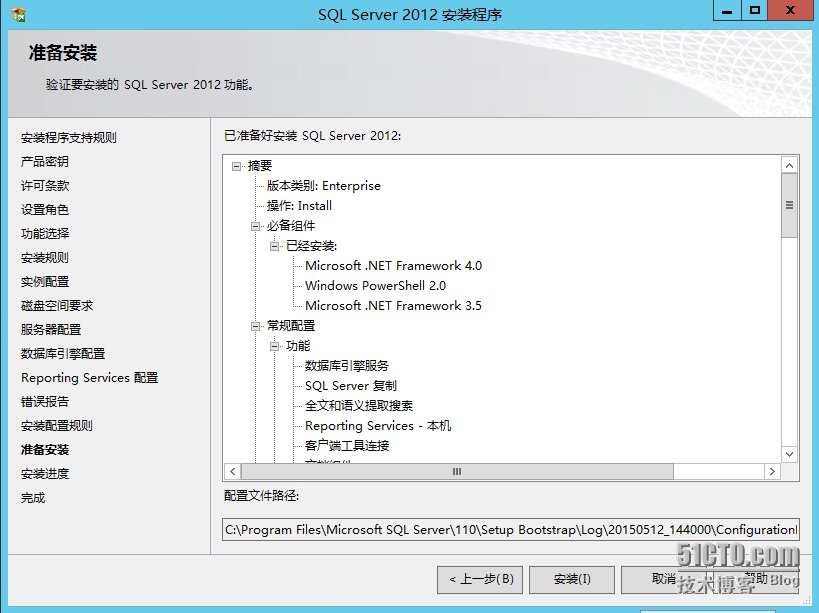Select Microsoft .NET Framework 4.0 item

pyautogui.click(x=393, y=266)
